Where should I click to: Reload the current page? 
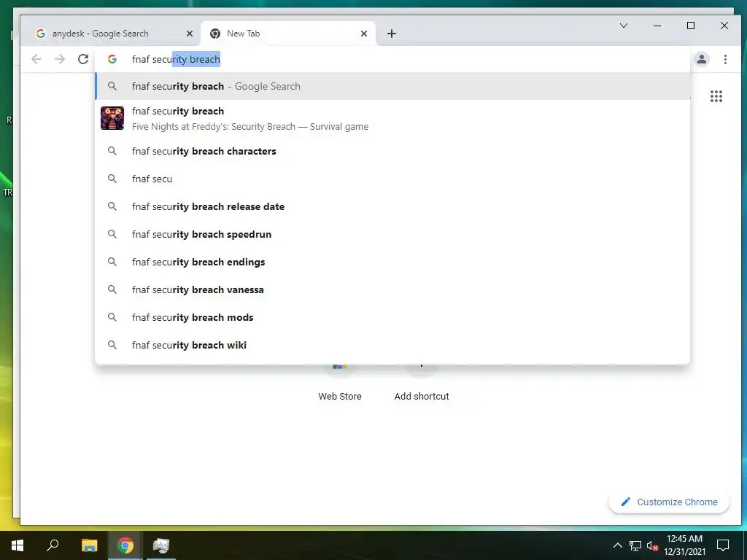(x=83, y=59)
